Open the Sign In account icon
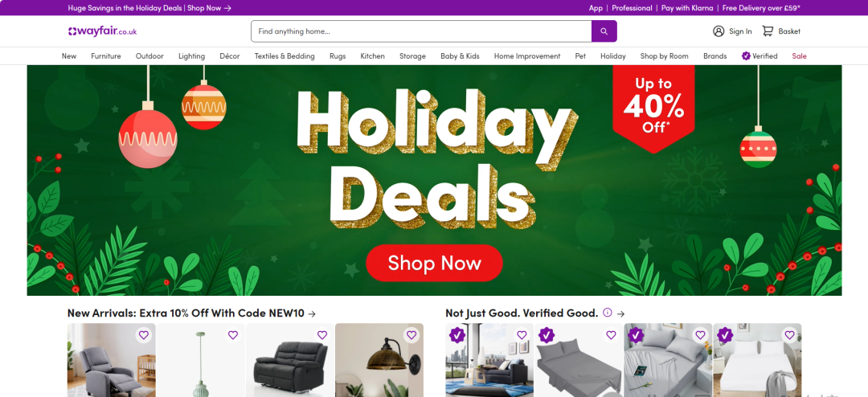The width and height of the screenshot is (868, 397). tap(719, 31)
